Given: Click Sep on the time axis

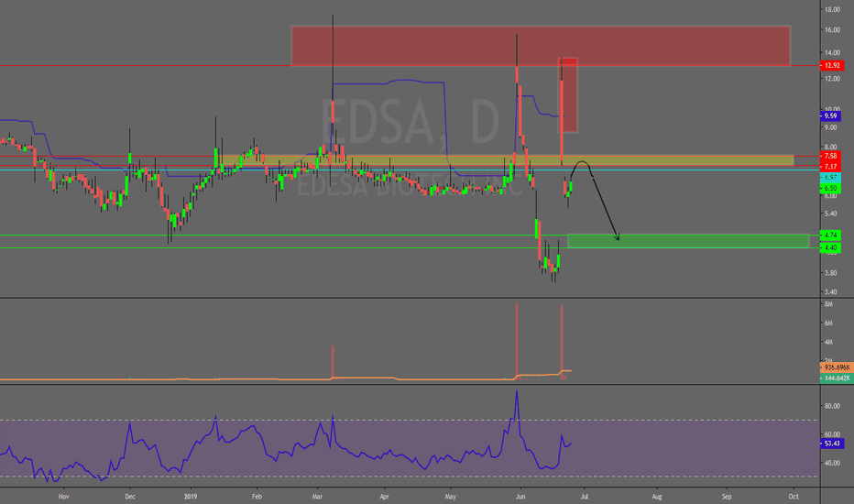Looking at the screenshot, I should (727, 497).
